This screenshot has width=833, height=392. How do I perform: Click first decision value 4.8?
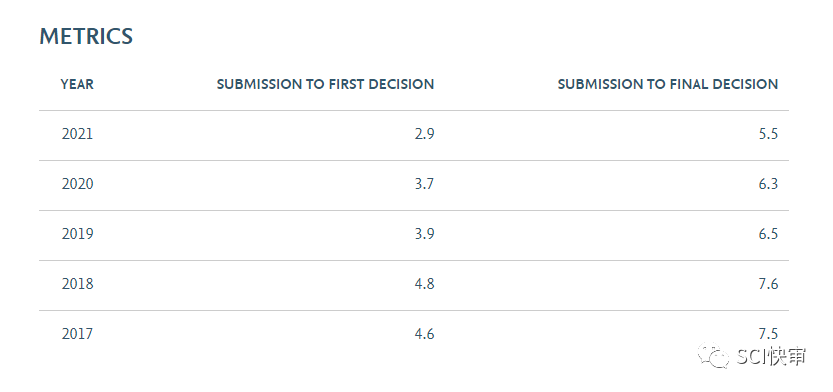[x=424, y=284]
